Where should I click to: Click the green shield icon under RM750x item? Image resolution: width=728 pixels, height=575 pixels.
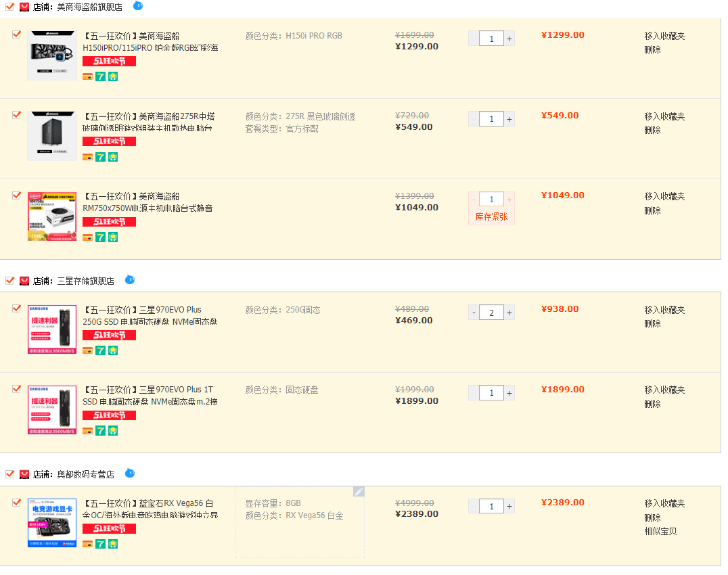point(113,237)
